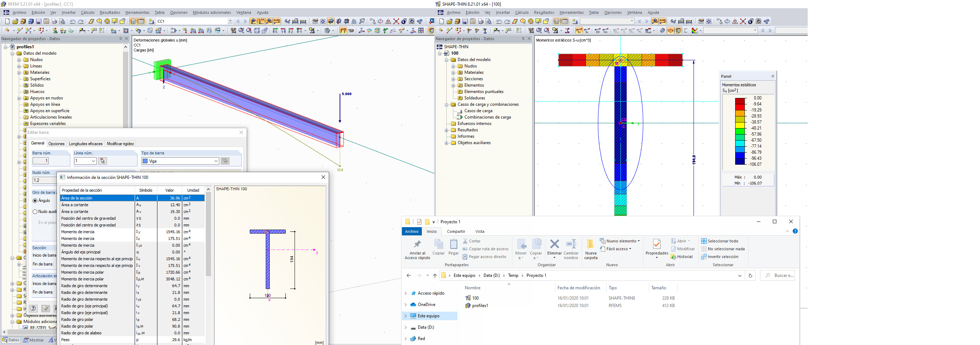980x345 pixels.
Task: Show static moments Sv in SHAPE-THIN
Action: tap(587, 31)
